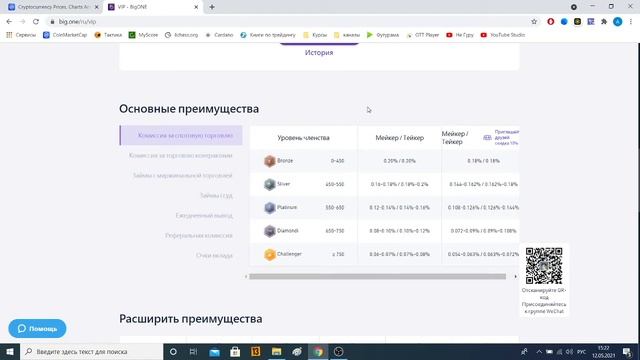Open the Chrome profile avatar
Screen dimensions: 640x360
pyautogui.click(x=618, y=22)
